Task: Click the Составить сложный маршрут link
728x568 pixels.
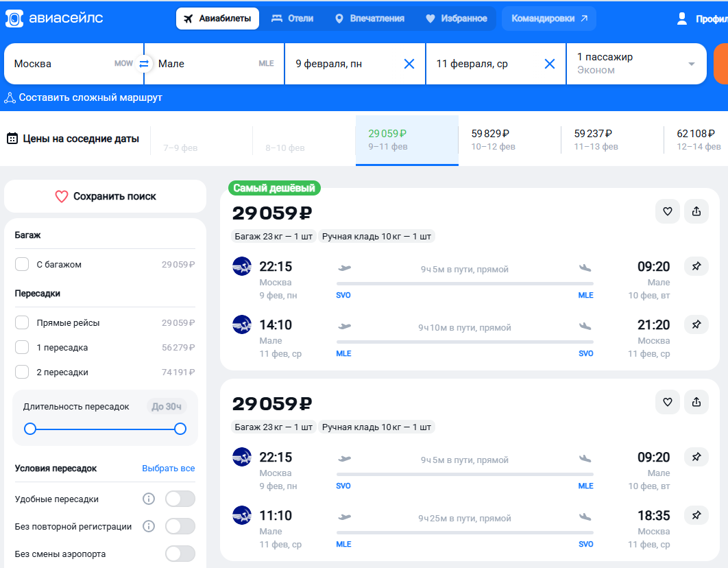Action: [x=84, y=97]
